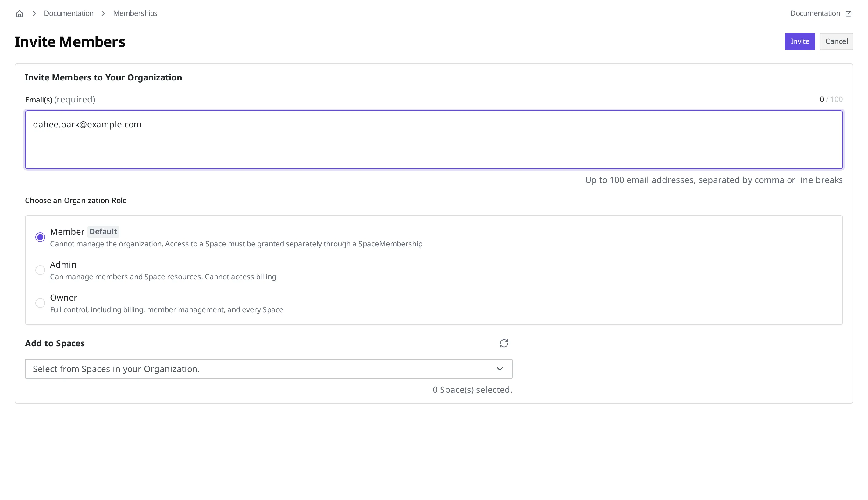
Task: Click the Email(s) (required) label
Action: [x=60, y=100]
